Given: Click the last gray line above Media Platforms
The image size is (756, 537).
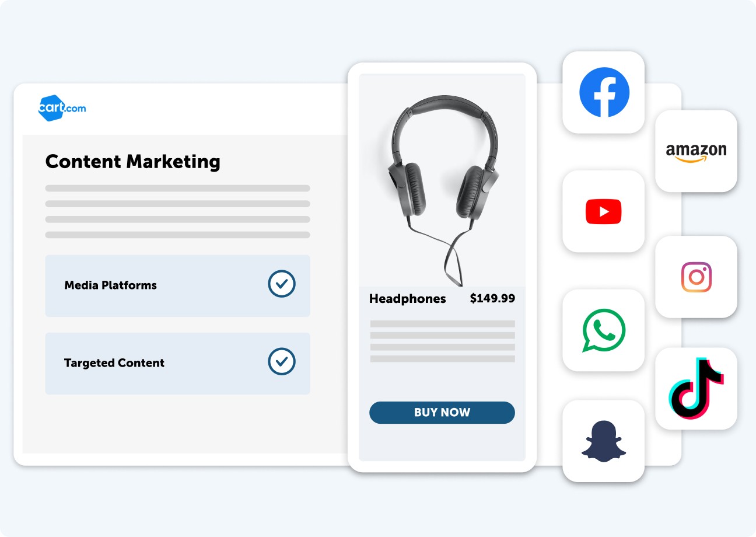Looking at the screenshot, I should pos(178,235).
